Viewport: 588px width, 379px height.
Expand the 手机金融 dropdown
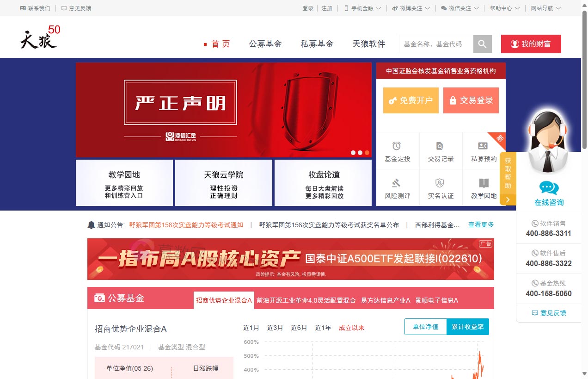click(363, 8)
